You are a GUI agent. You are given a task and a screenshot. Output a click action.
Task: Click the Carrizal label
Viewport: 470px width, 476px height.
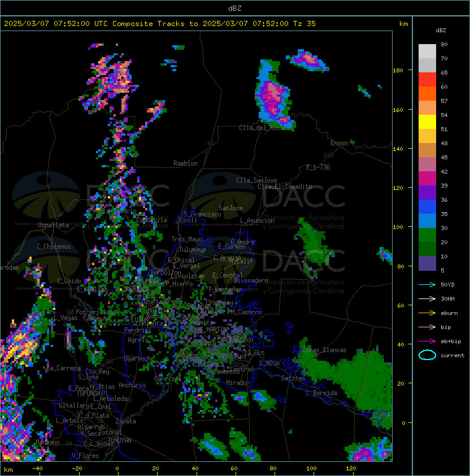[168, 379]
